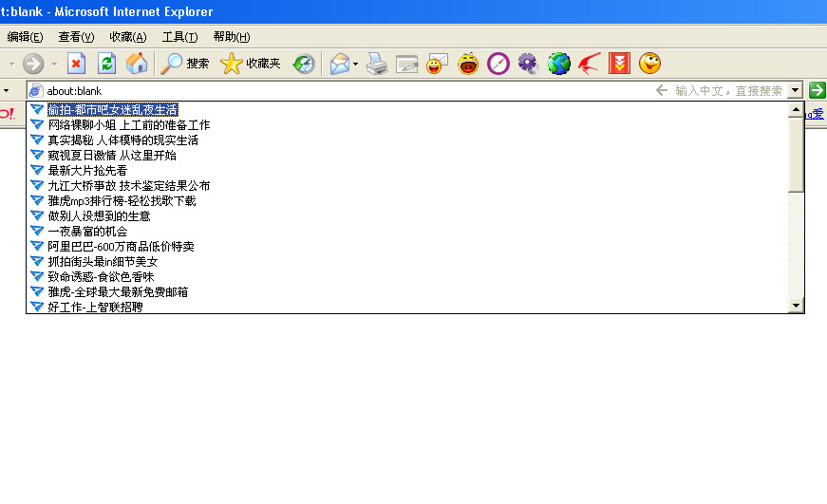This screenshot has width=827, height=504.
Task: Open the 工具(T) menu
Action: [x=179, y=37]
